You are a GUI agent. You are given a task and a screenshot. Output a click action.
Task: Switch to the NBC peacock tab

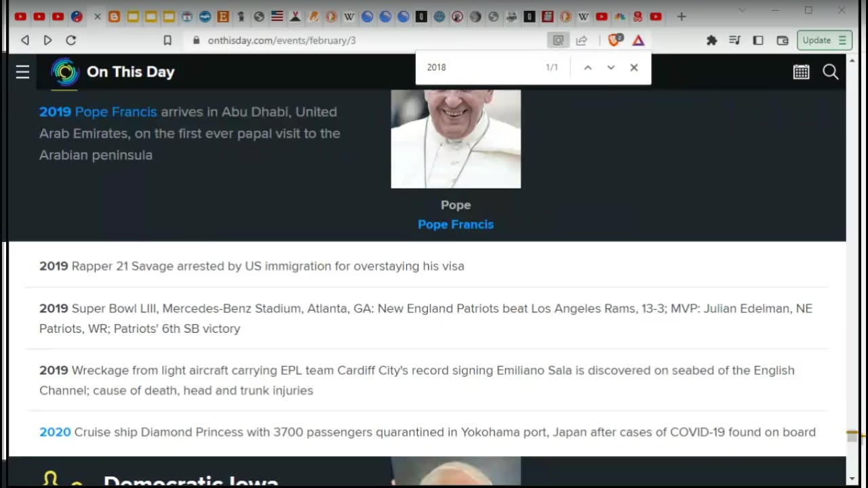[x=620, y=16]
